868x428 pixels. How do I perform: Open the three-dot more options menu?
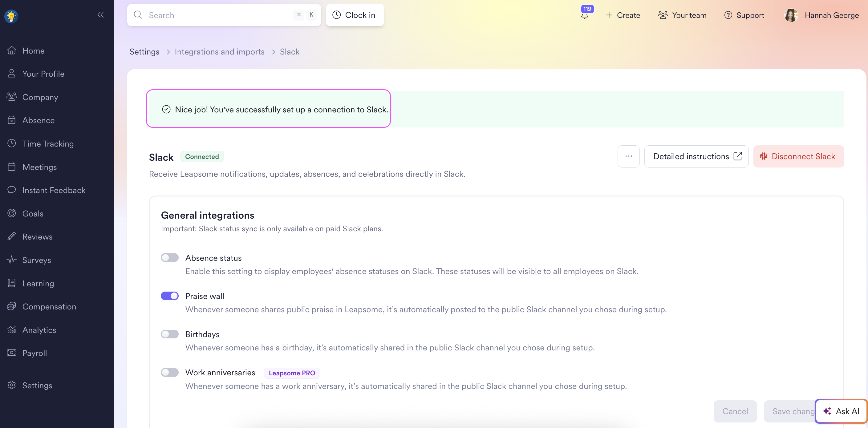(628, 156)
